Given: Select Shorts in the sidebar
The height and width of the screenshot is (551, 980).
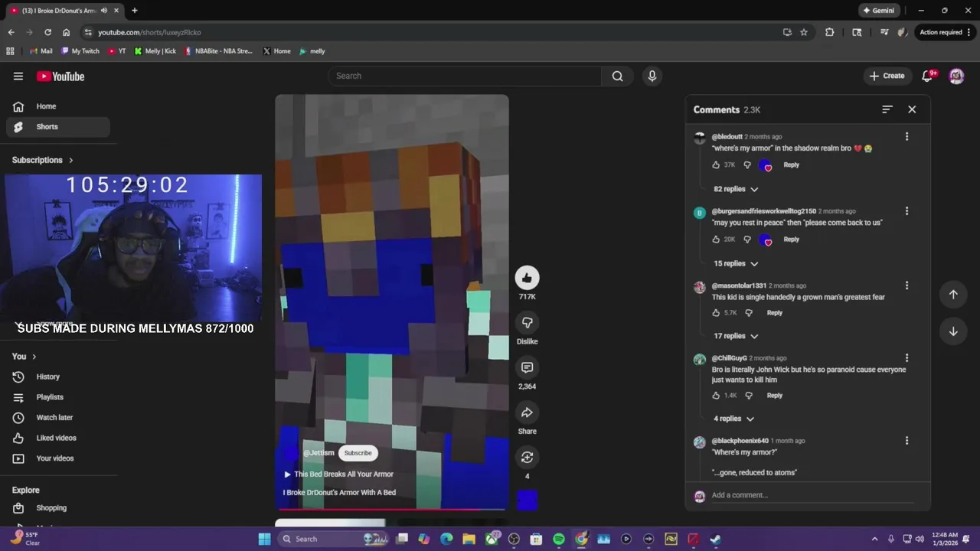Looking at the screenshot, I should (58, 127).
